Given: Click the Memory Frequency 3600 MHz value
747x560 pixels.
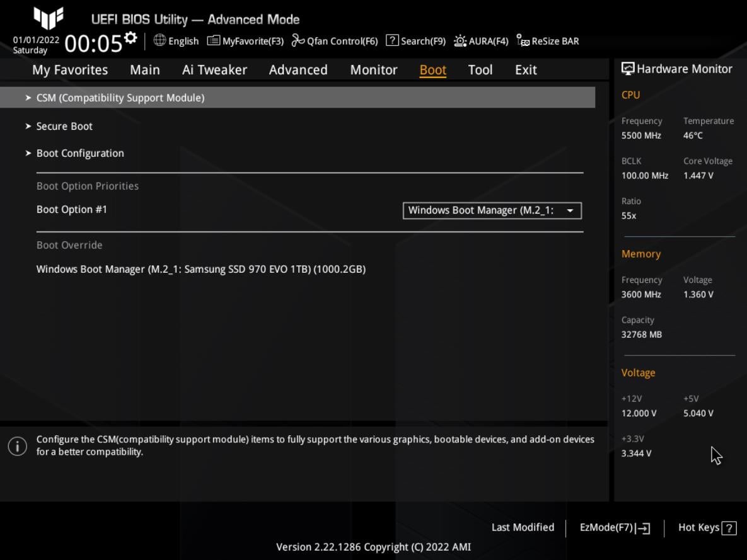Looking at the screenshot, I should pos(640,295).
